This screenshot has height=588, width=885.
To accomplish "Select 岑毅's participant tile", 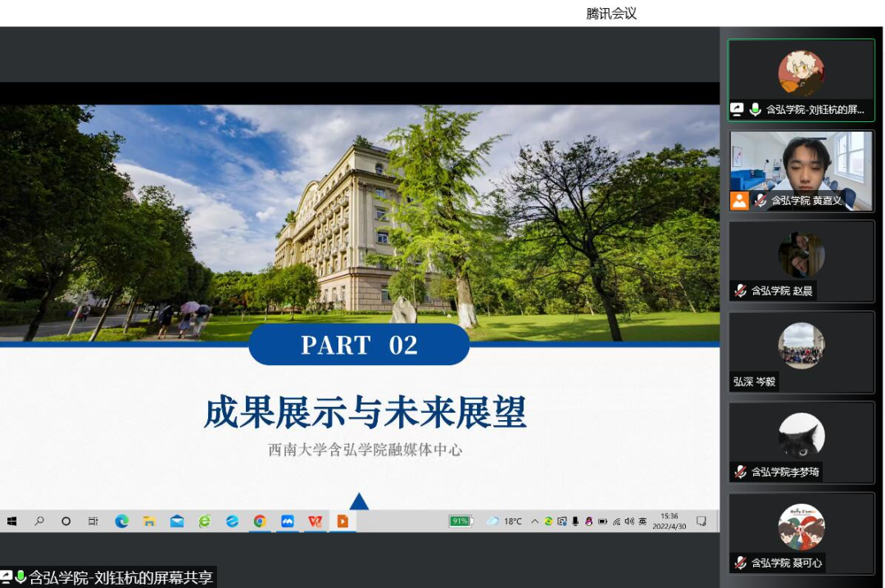I will click(x=801, y=352).
